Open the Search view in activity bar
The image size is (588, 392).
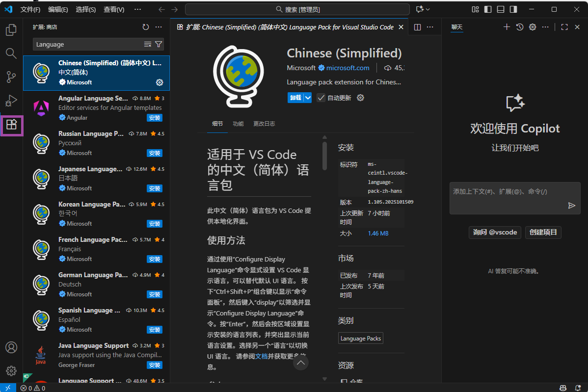click(11, 53)
